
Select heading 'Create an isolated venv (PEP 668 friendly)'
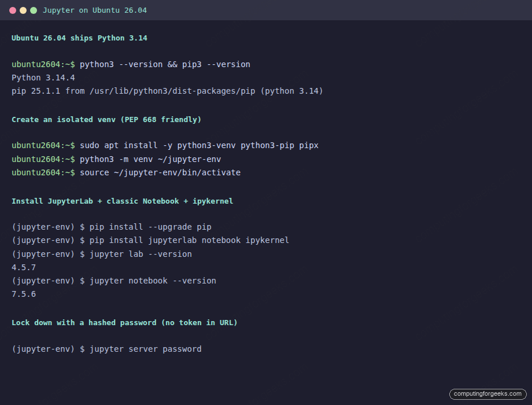(x=106, y=120)
